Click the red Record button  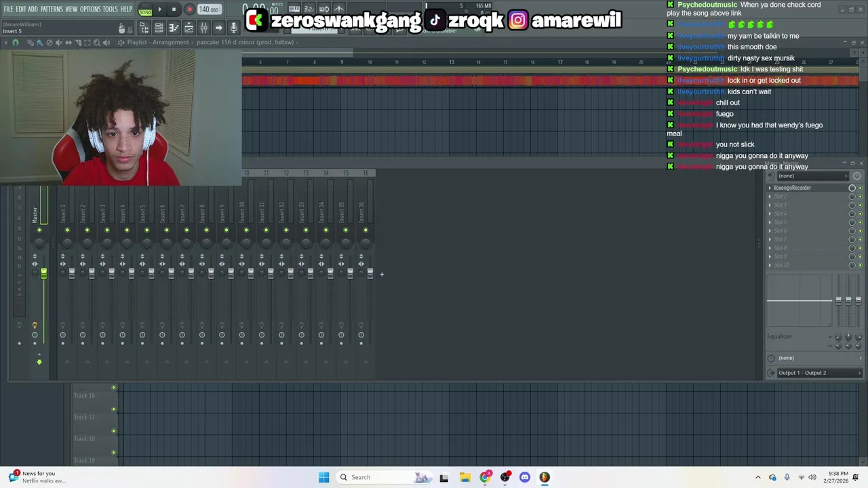click(189, 9)
